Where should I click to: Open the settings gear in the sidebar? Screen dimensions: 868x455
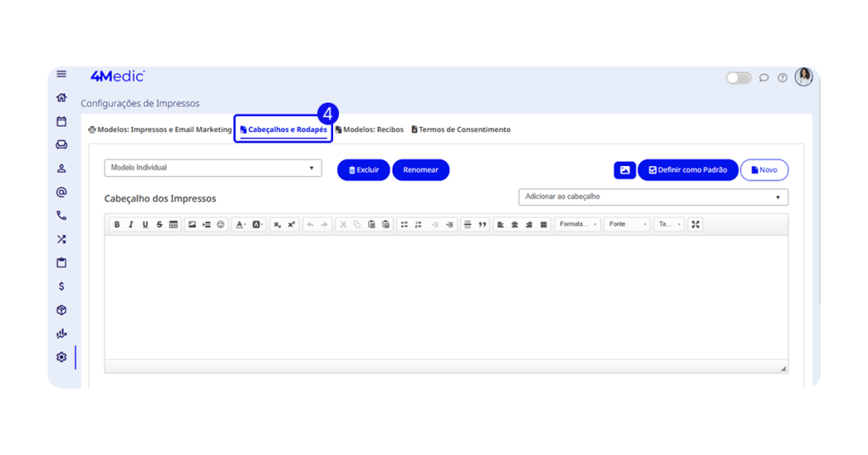[61, 358]
